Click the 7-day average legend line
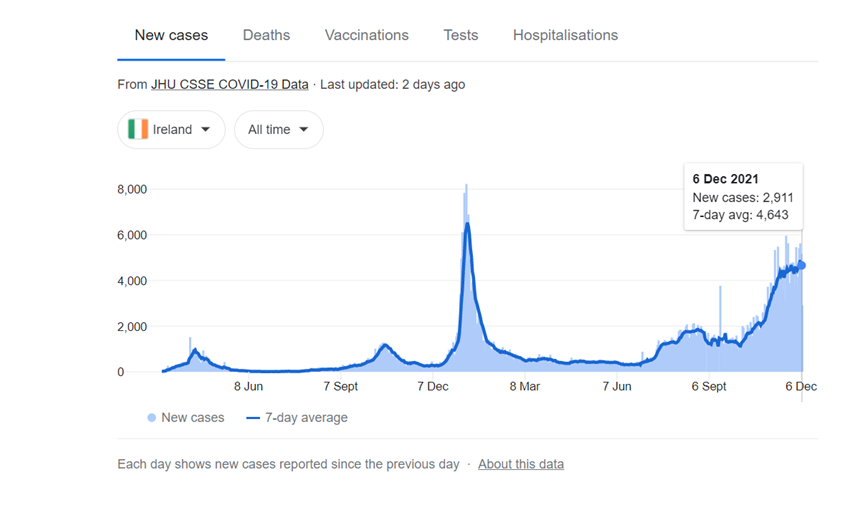 click(253, 418)
